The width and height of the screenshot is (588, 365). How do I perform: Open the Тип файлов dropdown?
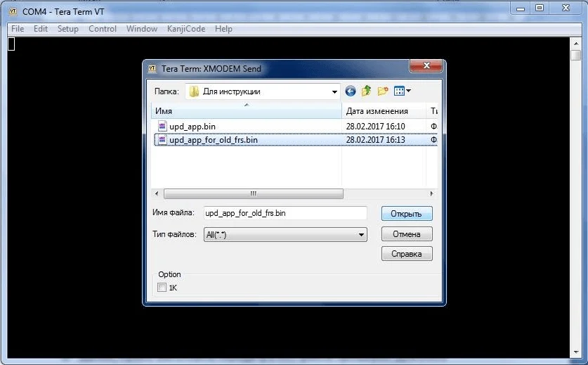pos(361,235)
